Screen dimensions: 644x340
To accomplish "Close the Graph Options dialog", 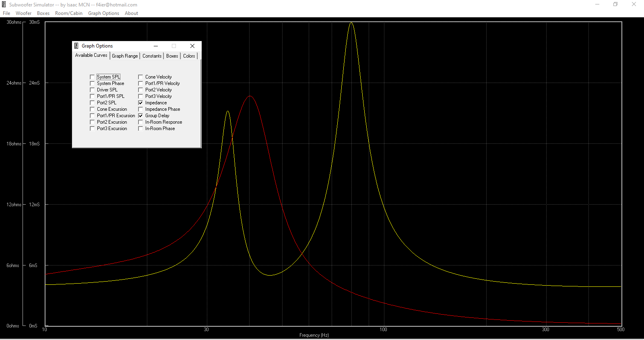I will click(192, 46).
